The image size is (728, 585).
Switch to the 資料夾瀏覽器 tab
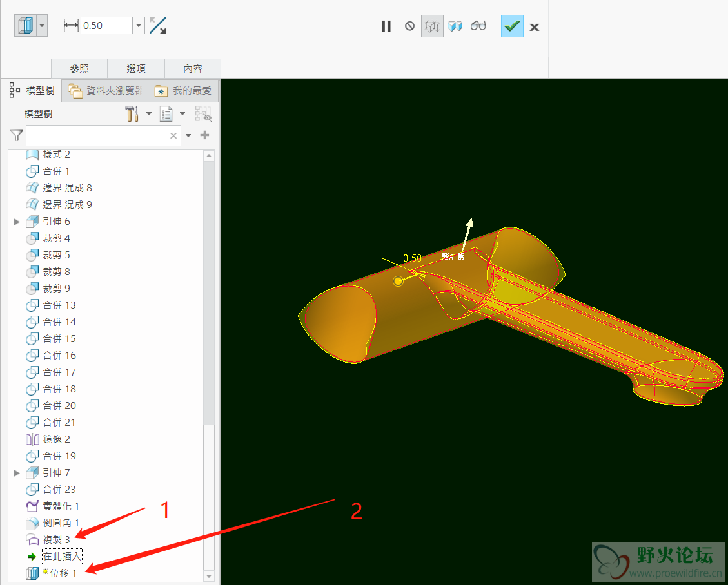click(105, 91)
